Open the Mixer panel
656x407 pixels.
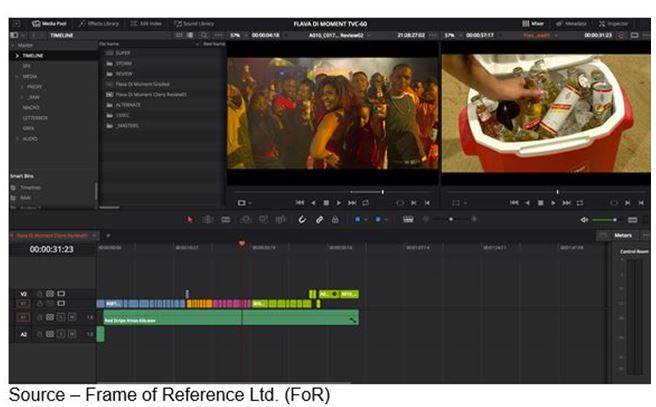tap(533, 24)
